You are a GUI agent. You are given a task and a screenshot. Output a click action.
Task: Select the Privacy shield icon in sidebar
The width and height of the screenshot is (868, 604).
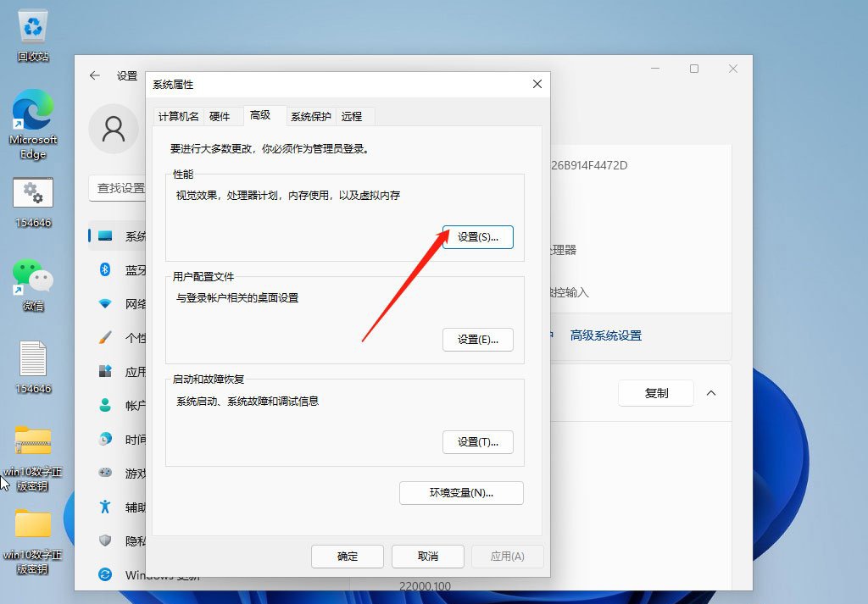[105, 540]
